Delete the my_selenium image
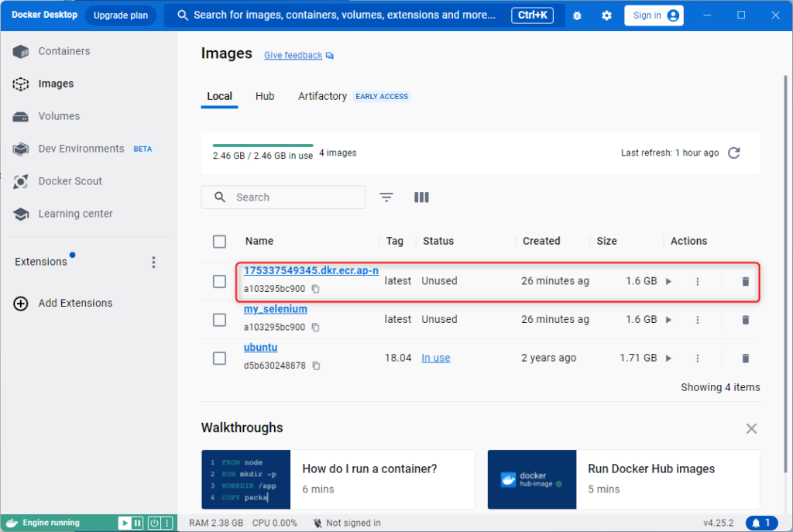The image size is (793, 532). click(746, 320)
